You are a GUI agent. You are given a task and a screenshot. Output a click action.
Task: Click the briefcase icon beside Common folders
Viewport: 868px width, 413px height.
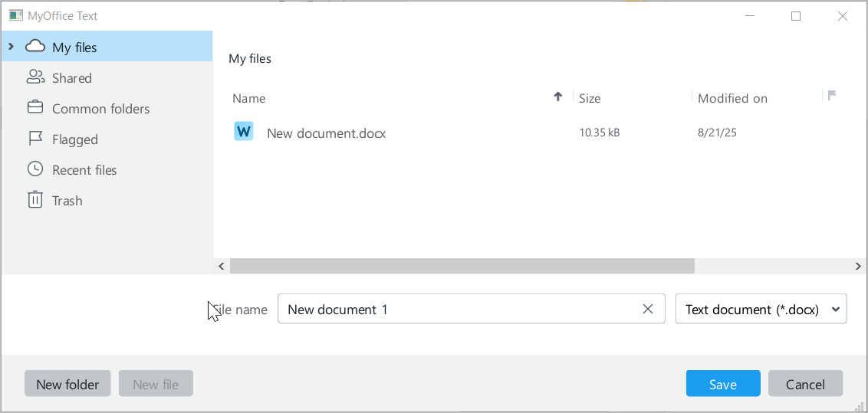point(35,107)
